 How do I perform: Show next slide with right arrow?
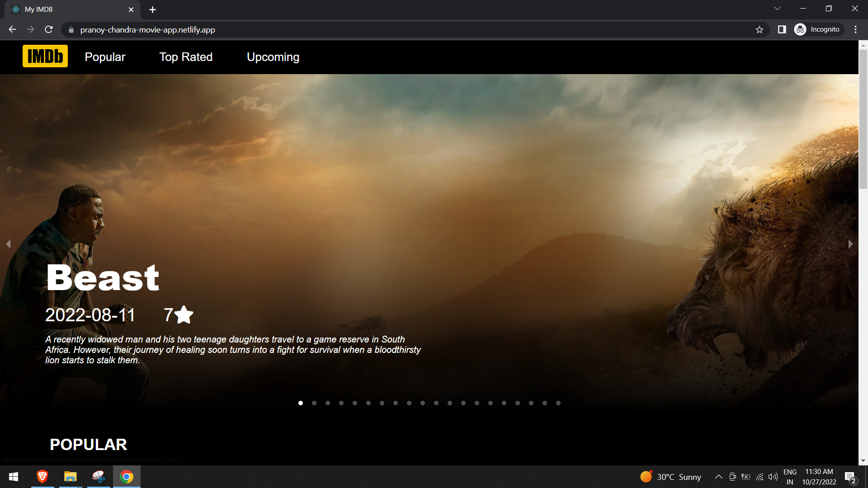pos(850,244)
